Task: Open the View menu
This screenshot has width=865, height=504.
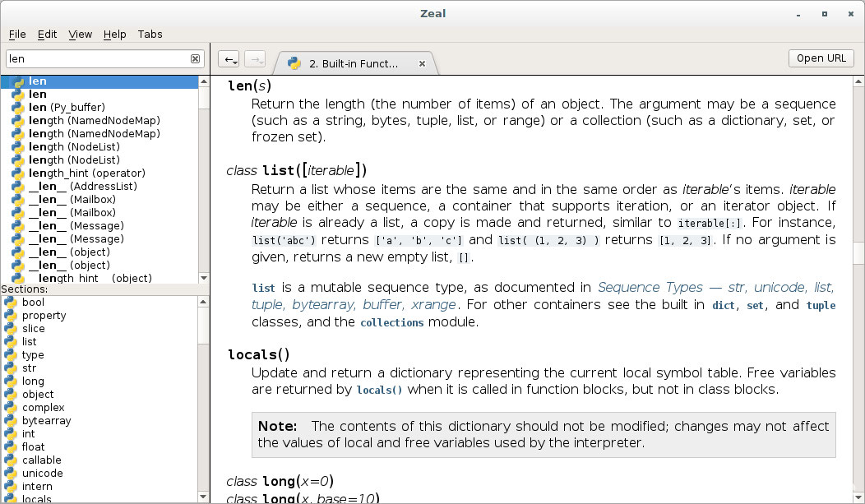Action: pos(80,35)
